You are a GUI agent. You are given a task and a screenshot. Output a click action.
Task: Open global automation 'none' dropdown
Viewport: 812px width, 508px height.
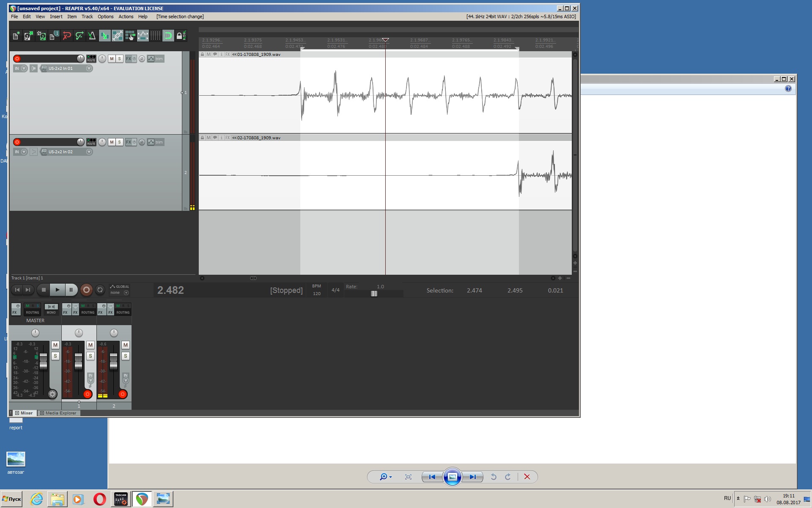[x=126, y=293]
